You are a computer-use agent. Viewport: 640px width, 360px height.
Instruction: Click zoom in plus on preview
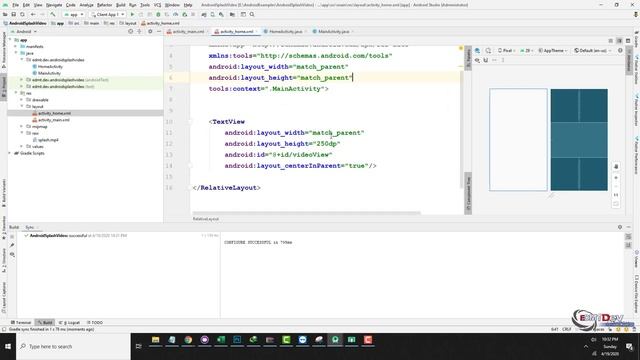616,178
